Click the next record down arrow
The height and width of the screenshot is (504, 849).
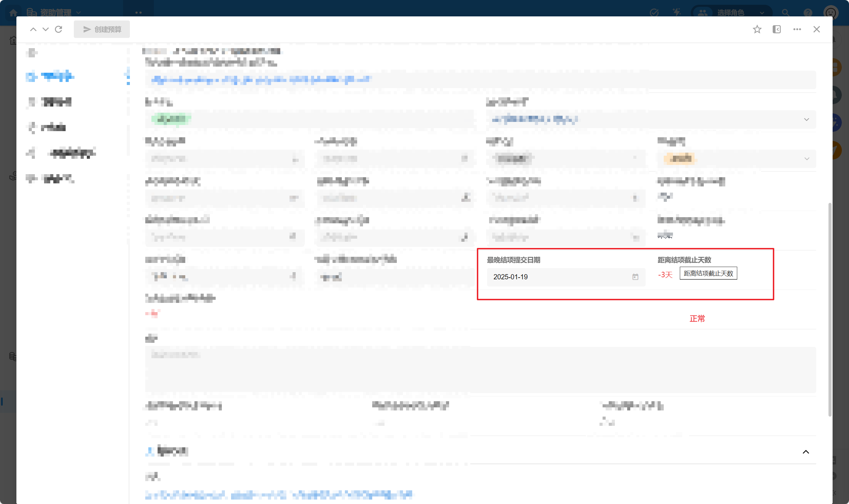(x=45, y=29)
